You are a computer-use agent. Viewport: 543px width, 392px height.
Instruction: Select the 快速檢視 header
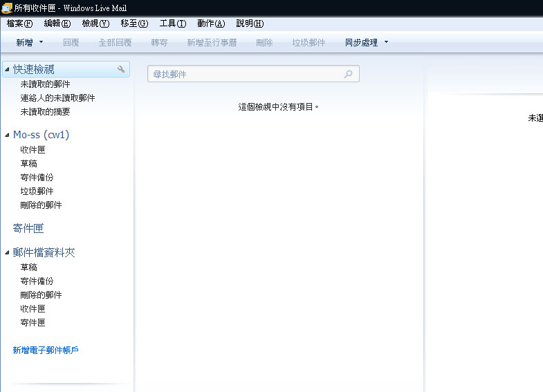tap(66, 69)
